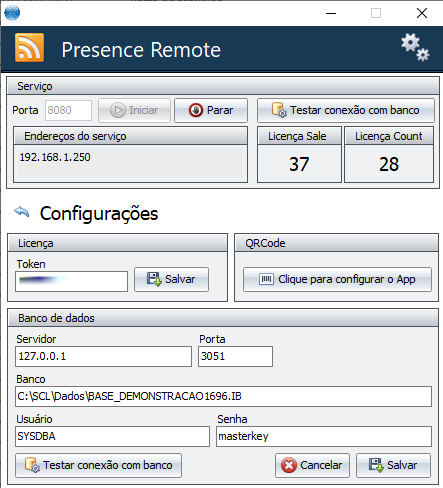The width and height of the screenshot is (443, 488).
Task: Stop the service with Parar button
Action: [x=211, y=110]
